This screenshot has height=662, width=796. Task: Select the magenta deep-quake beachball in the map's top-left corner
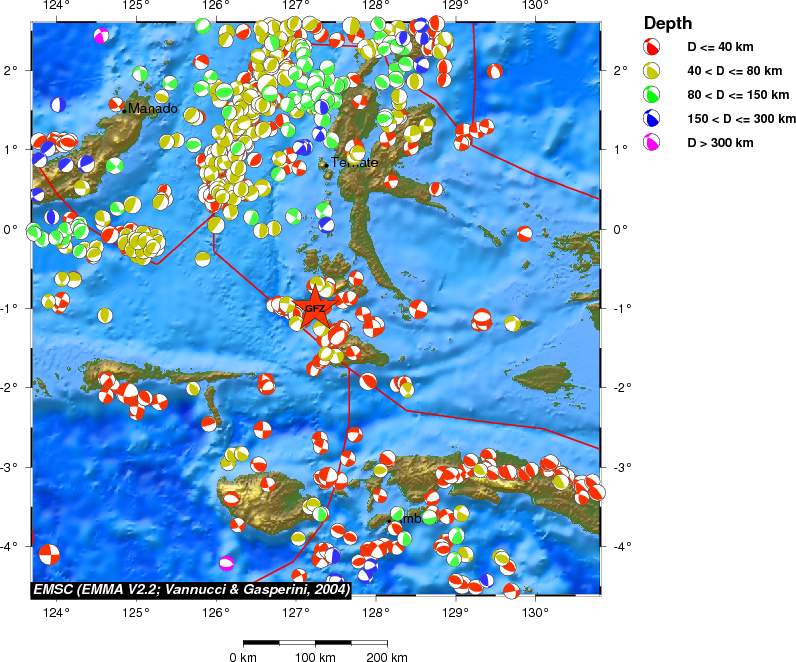coord(101,36)
